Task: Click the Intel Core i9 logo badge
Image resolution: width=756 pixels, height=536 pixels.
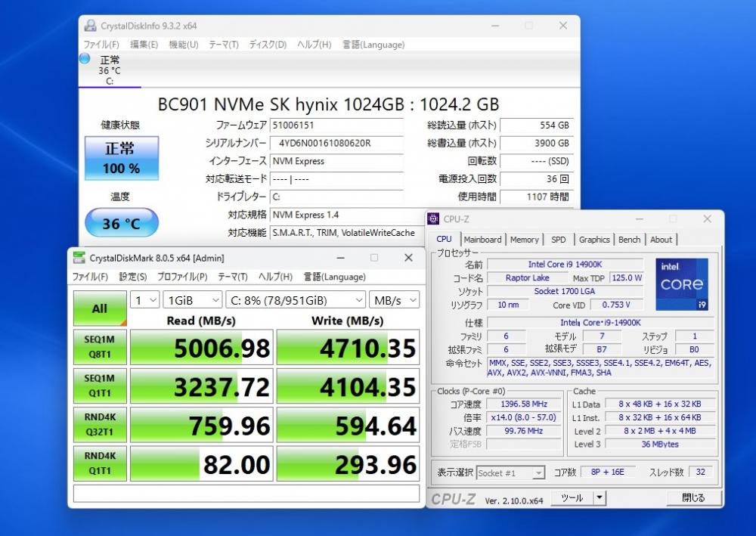Action: click(682, 284)
